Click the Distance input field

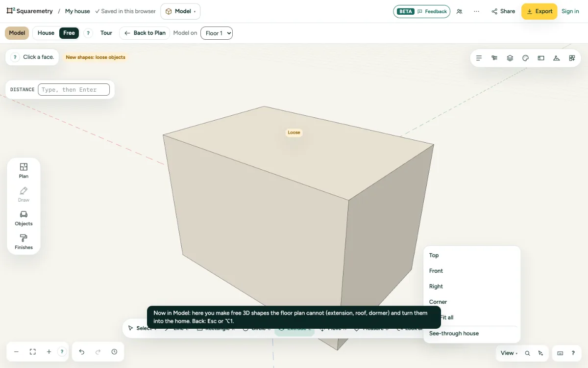click(73, 90)
